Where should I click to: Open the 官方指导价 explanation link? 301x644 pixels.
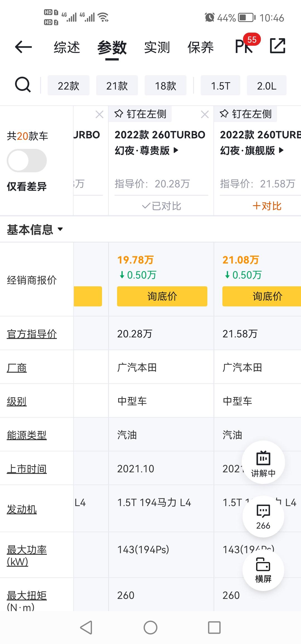point(32,334)
